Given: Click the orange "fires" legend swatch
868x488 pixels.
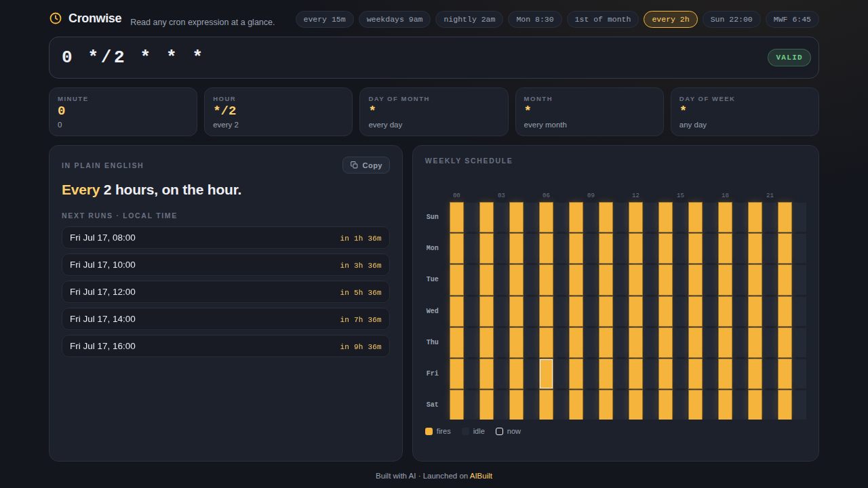Looking at the screenshot, I should [x=429, y=431].
